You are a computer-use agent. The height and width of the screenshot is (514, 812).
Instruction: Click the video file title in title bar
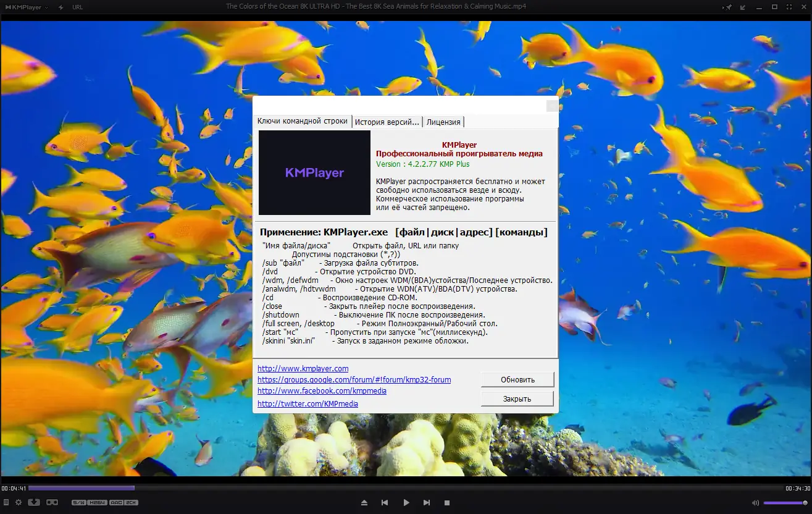[x=376, y=7]
